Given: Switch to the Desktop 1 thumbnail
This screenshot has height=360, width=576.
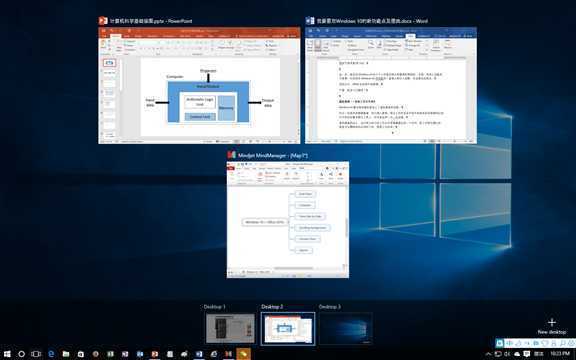Looking at the screenshot, I should coord(230,328).
